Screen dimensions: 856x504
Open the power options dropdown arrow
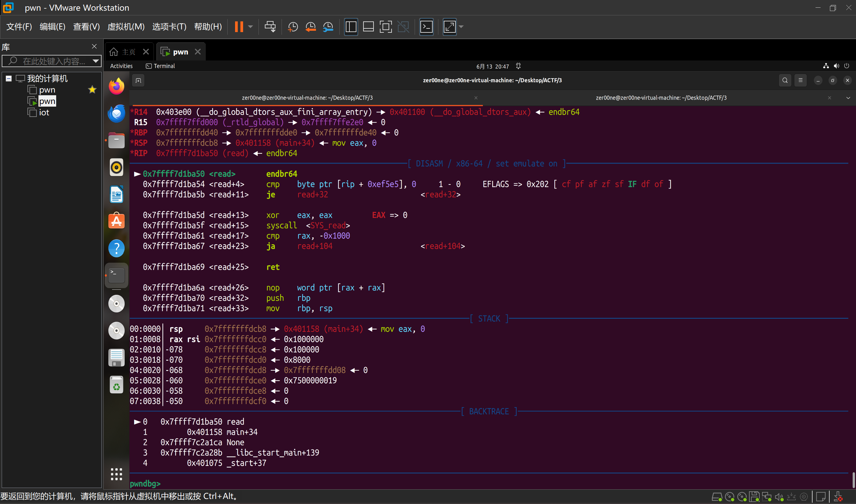pos(251,26)
